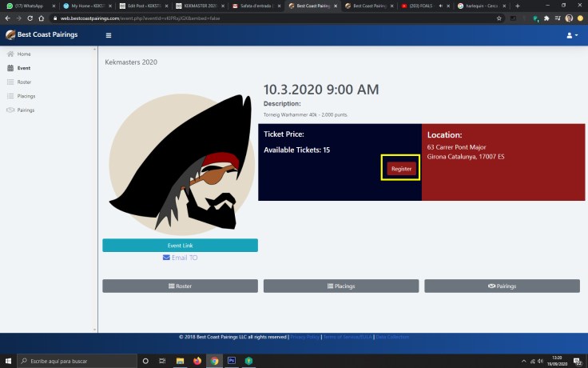
Task: Select Event in the sidebar
Action: [x=24, y=68]
